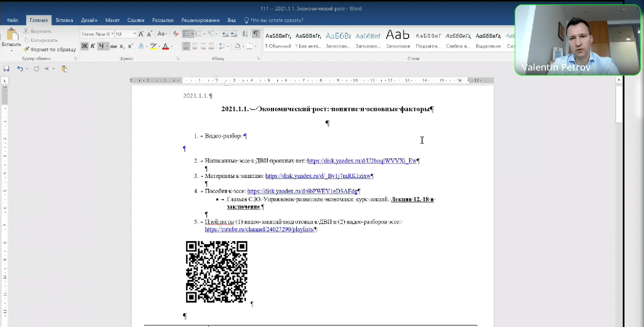Switch to the Вставка tab
Image resolution: width=644 pixels, height=327 pixels.
click(64, 20)
